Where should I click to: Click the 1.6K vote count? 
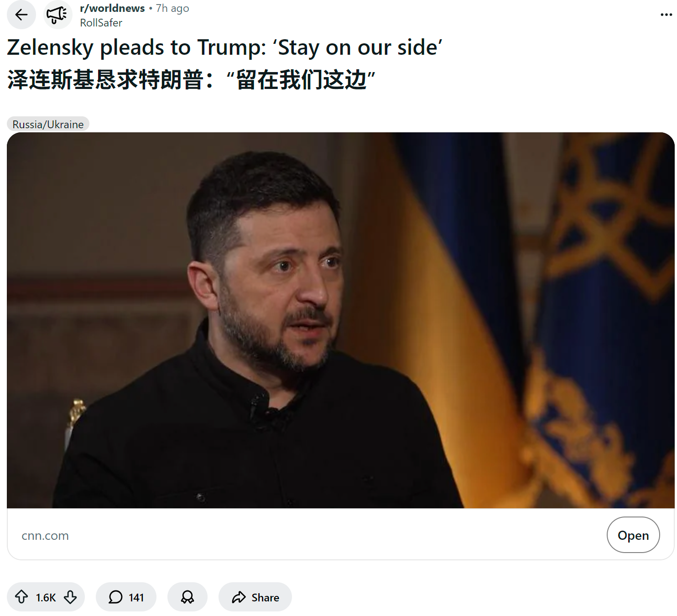click(x=46, y=597)
